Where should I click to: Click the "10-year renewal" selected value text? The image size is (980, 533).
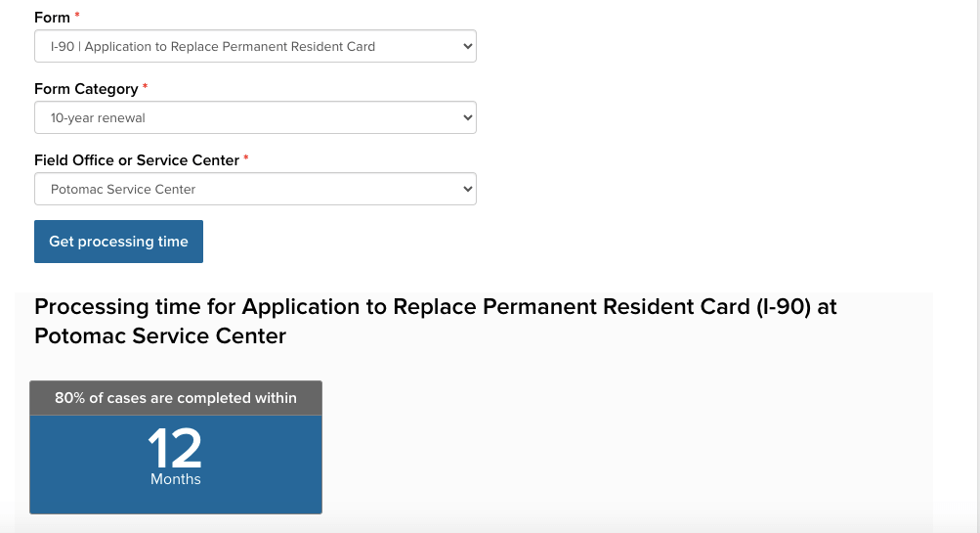[x=98, y=117]
